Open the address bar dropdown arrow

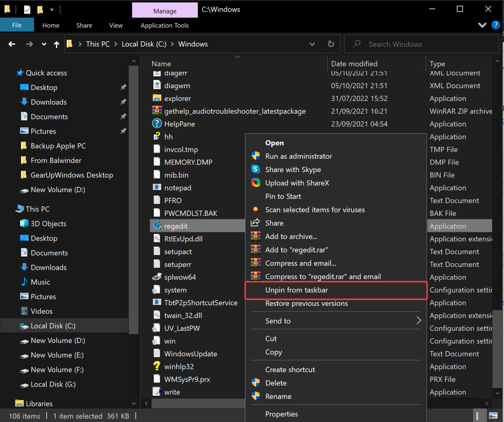312,44
